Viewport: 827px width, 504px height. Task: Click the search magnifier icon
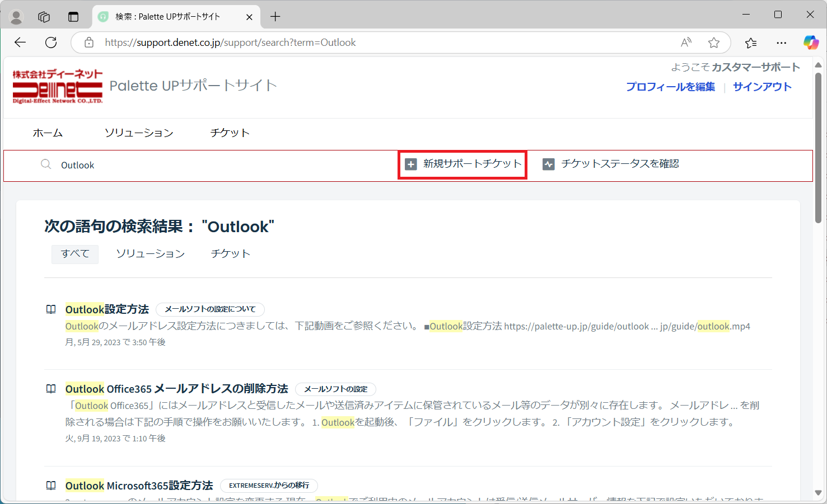(x=46, y=164)
